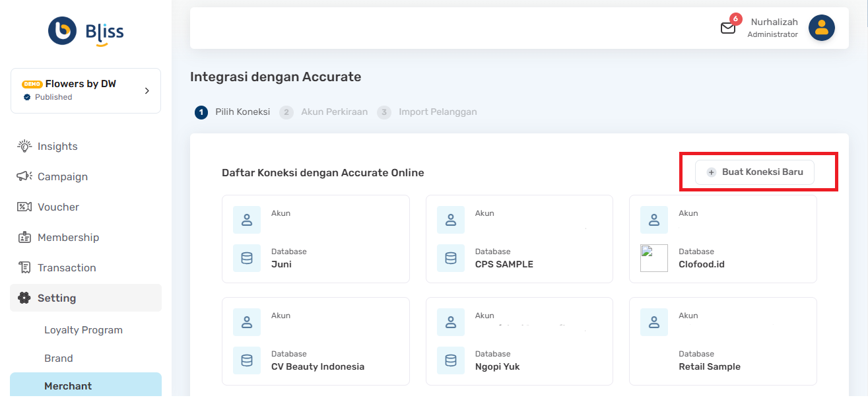Click the user icon in CPS SAMPLE card

[451, 220]
